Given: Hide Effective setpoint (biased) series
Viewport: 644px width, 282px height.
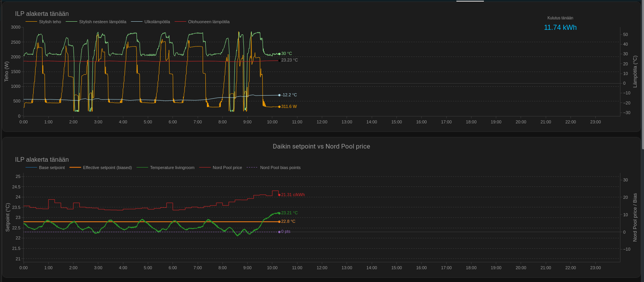Looking at the screenshot, I should 107,168.
